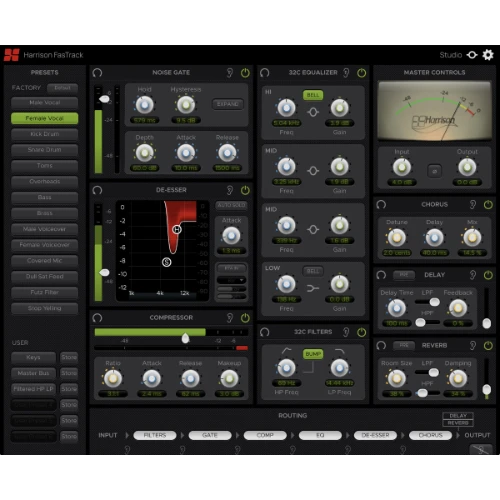Toggle AUTO SOLO in the De-Esser
The image size is (500, 500).
tap(231, 206)
